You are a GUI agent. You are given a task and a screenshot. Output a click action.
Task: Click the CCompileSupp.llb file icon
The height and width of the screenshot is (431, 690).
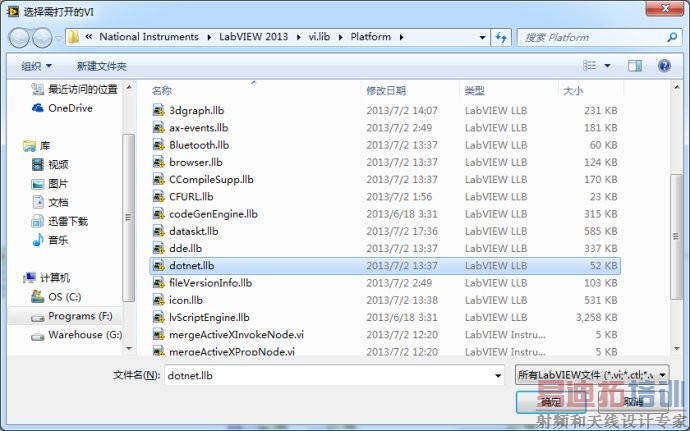tap(158, 179)
